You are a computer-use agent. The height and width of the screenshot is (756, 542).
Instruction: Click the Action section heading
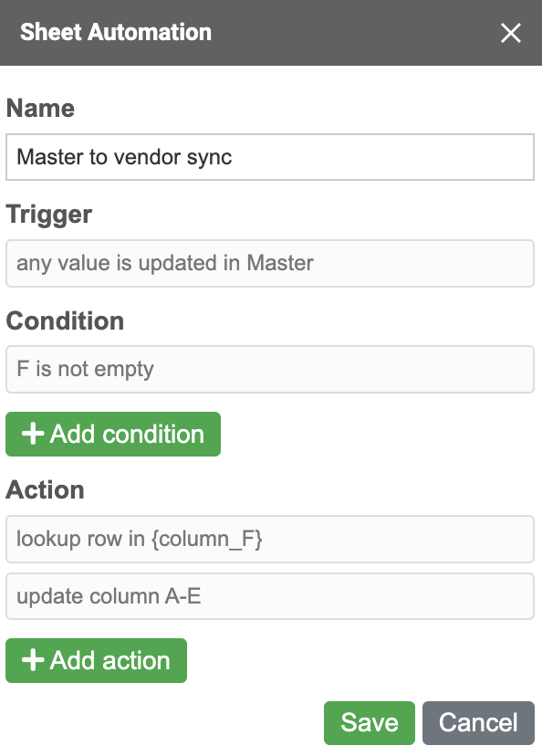tap(46, 490)
